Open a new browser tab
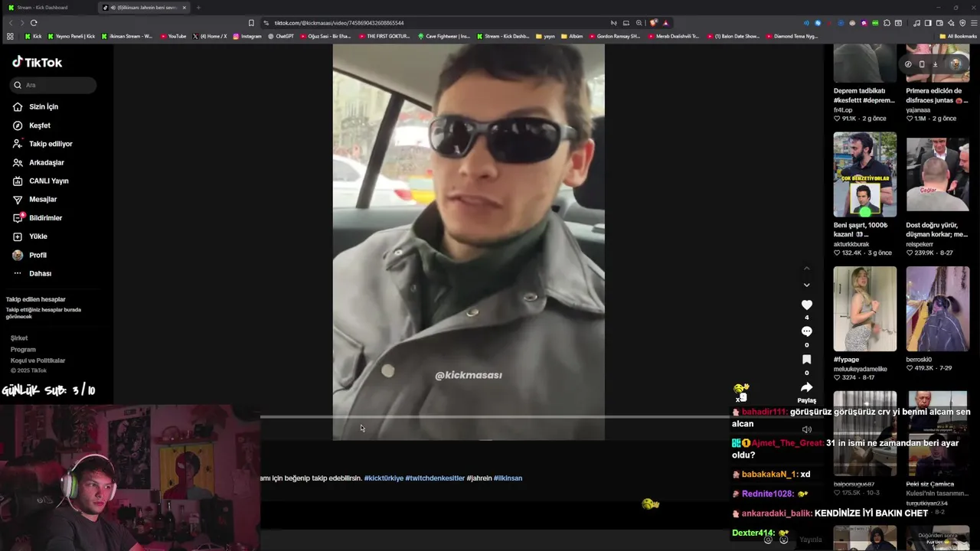This screenshot has height=551, width=980. (198, 8)
